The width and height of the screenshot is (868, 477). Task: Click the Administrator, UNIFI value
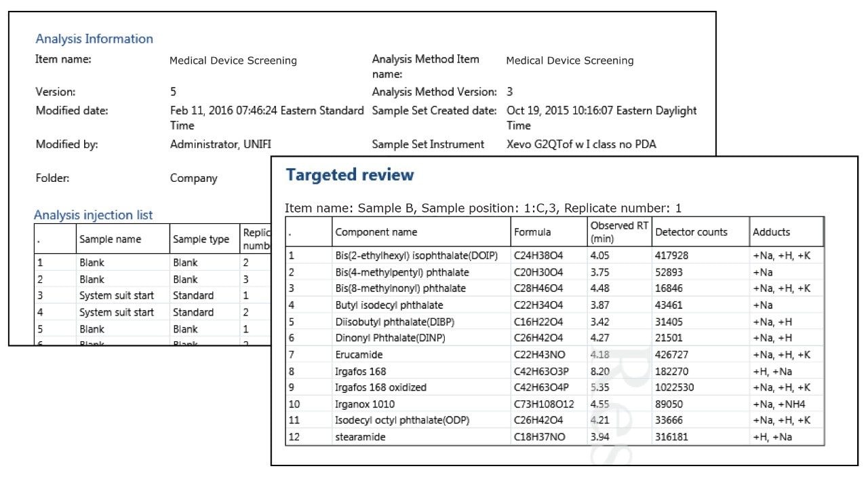pos(220,144)
